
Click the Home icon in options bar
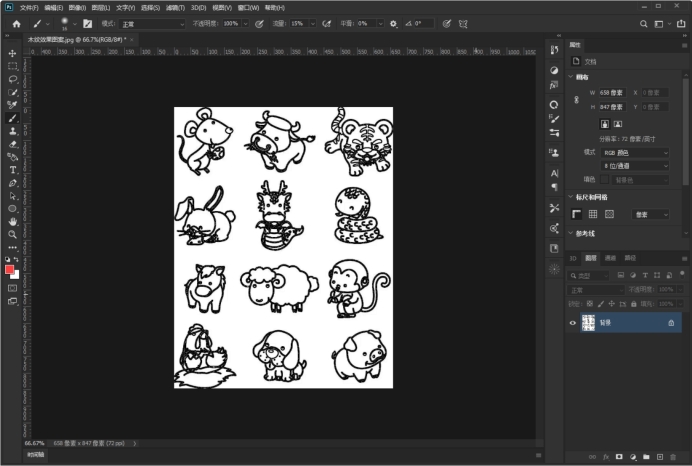[x=17, y=24]
